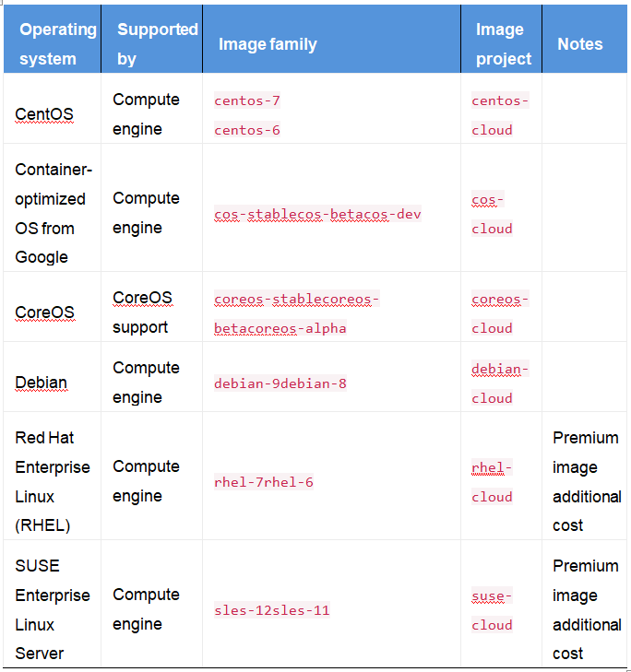Click the "Image family" column header

[268, 44]
